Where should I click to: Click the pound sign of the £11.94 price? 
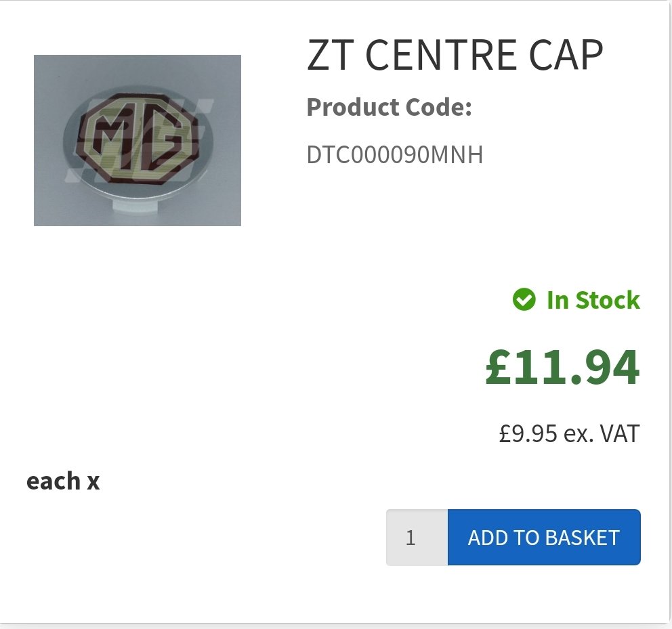click(x=501, y=368)
